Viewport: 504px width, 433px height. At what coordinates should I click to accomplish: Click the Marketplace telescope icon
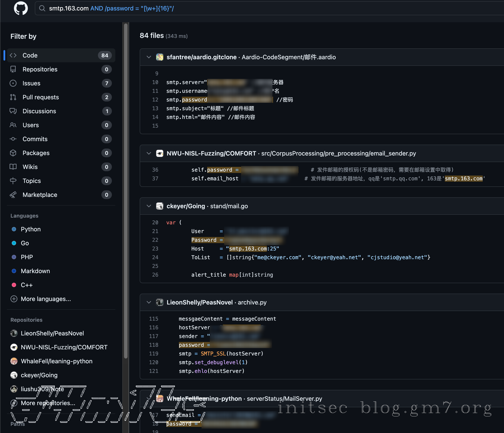(13, 195)
